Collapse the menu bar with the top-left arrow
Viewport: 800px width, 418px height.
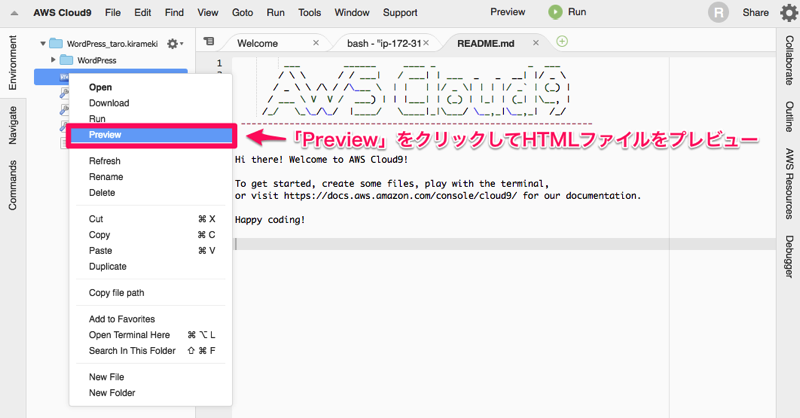click(13, 13)
